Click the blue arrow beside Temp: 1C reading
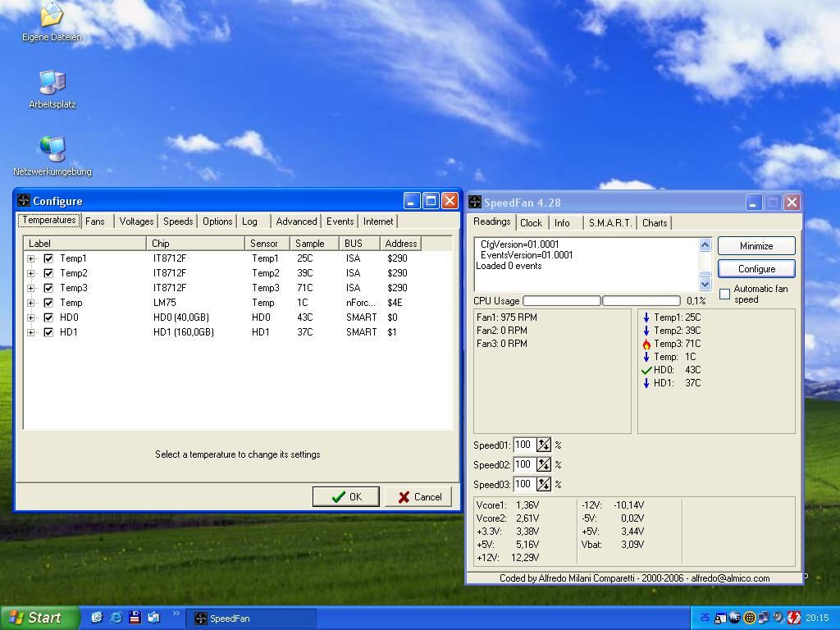840x630 pixels. click(x=646, y=357)
